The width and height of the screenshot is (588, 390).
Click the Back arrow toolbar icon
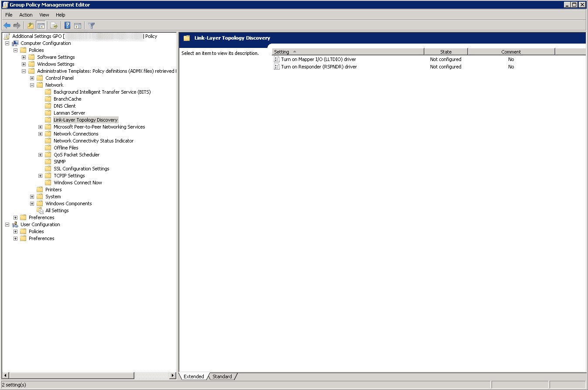pos(7,26)
